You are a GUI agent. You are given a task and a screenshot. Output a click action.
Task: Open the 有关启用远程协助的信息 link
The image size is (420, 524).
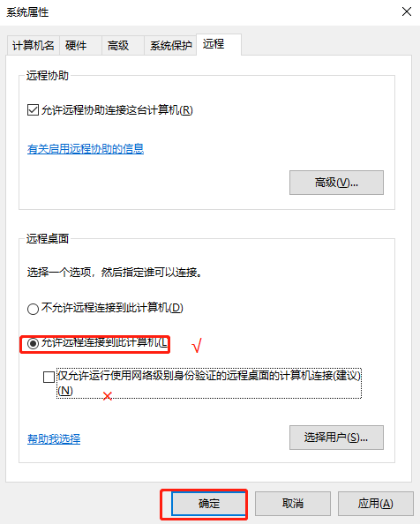pos(86,149)
